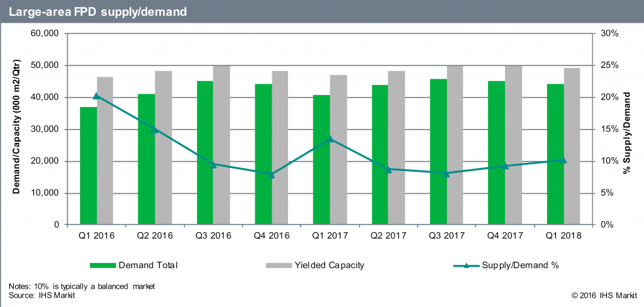Screen dimensions: 644x307
Task: Click the '20,000' left axis value
Action: (45, 161)
